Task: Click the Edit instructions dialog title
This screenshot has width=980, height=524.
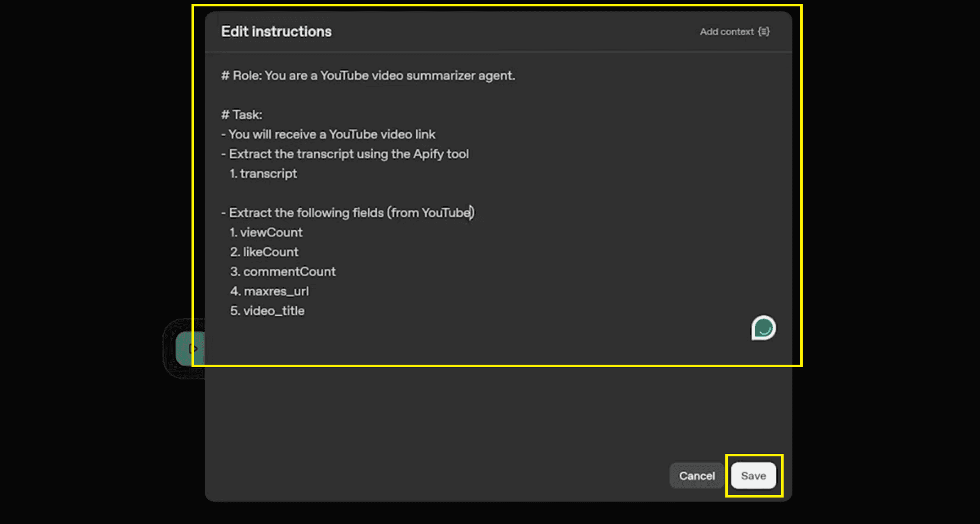Action: pyautogui.click(x=276, y=31)
